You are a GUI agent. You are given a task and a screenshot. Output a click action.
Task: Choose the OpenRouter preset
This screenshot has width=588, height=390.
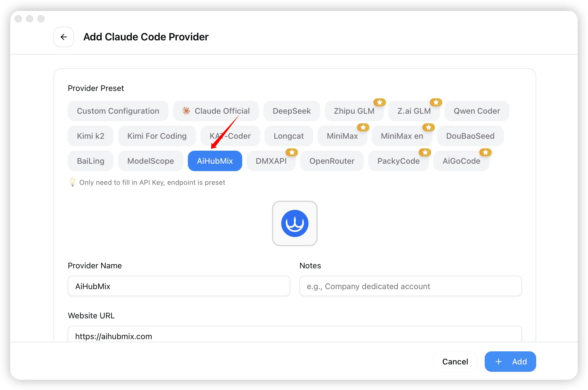tap(332, 161)
